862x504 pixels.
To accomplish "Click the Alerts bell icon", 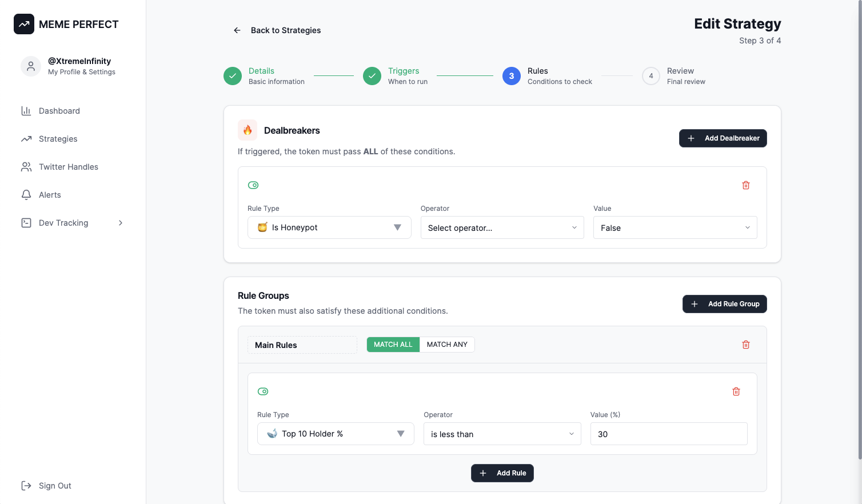I will tap(26, 194).
